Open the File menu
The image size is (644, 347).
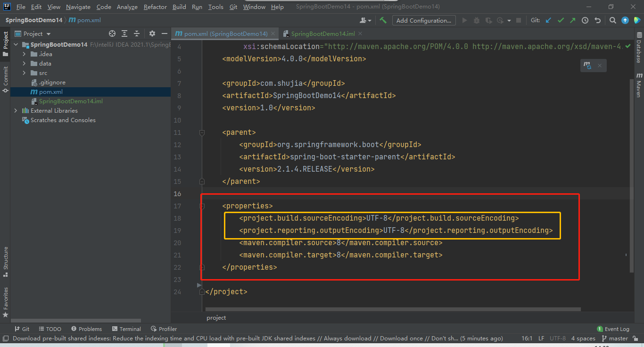pos(21,7)
